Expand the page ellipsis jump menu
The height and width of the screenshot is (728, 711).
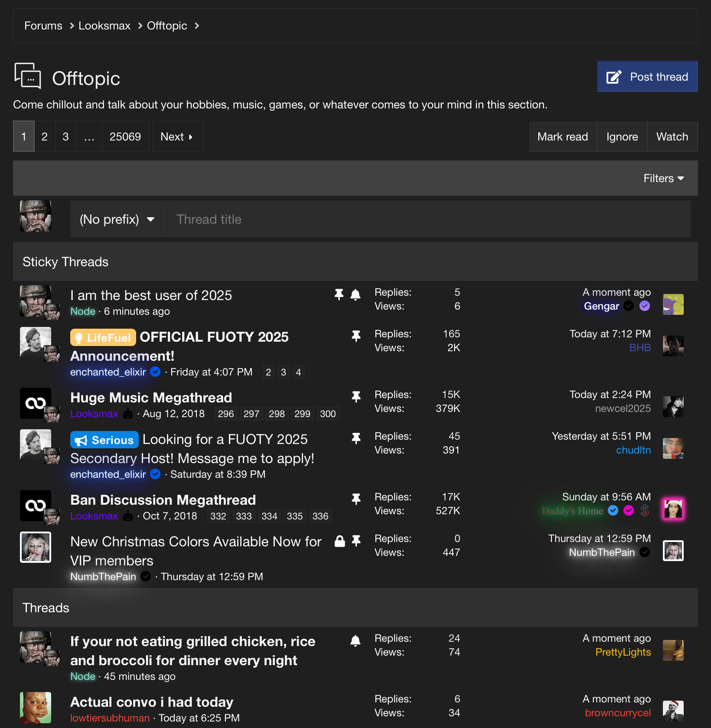coord(89,137)
